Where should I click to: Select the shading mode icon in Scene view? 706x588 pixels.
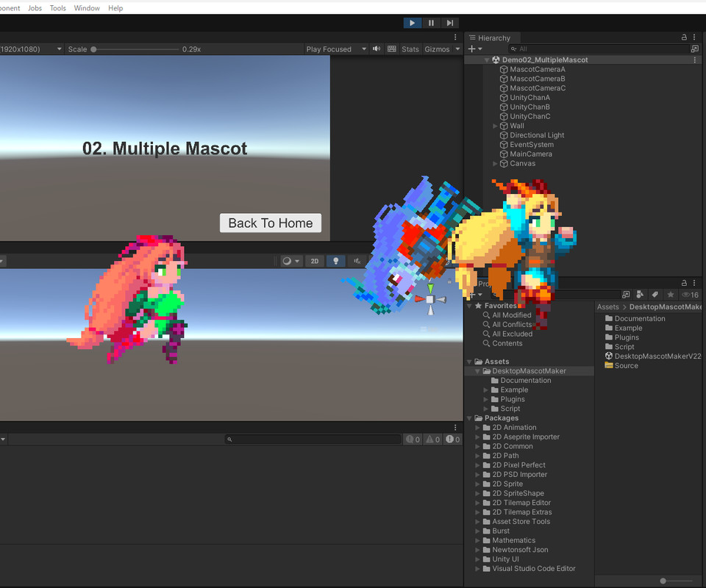click(287, 261)
